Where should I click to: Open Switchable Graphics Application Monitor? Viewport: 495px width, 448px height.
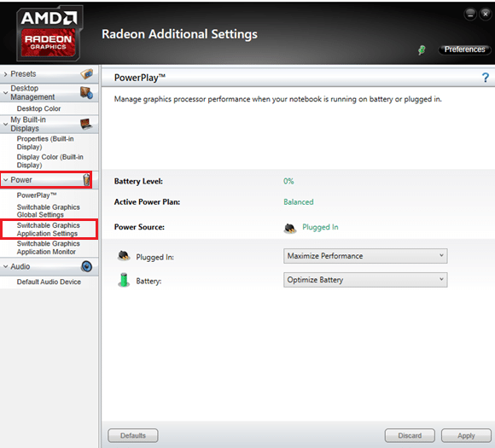(x=49, y=247)
